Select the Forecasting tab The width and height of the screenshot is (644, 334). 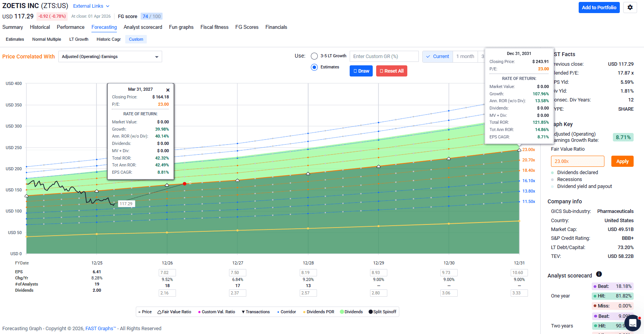tap(104, 27)
